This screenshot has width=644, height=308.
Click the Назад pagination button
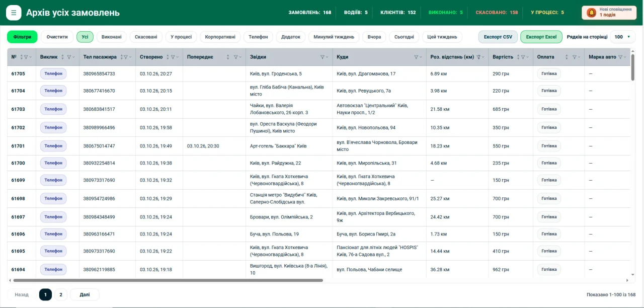click(22, 294)
